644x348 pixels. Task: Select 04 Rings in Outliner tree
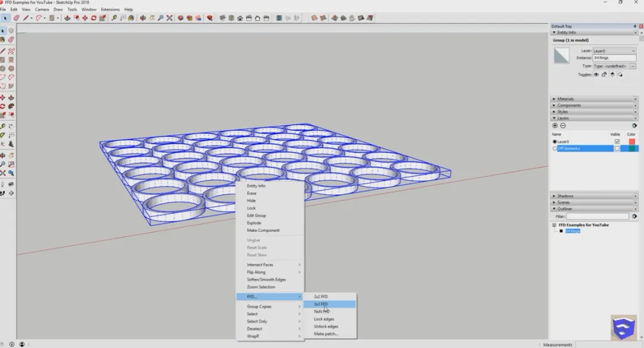point(572,231)
